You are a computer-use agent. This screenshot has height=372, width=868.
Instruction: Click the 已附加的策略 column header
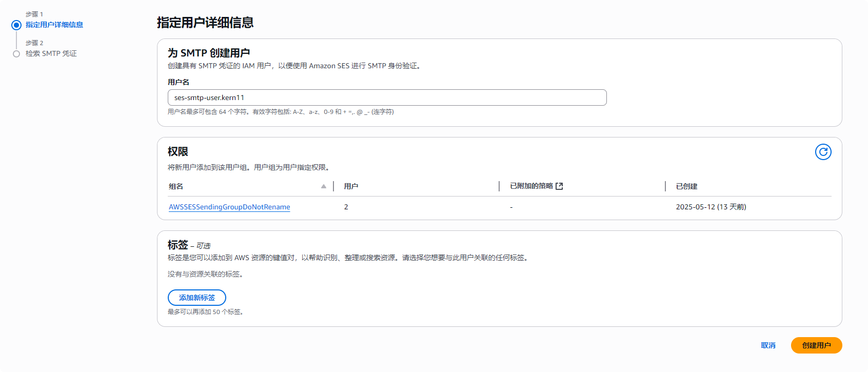[x=531, y=186]
